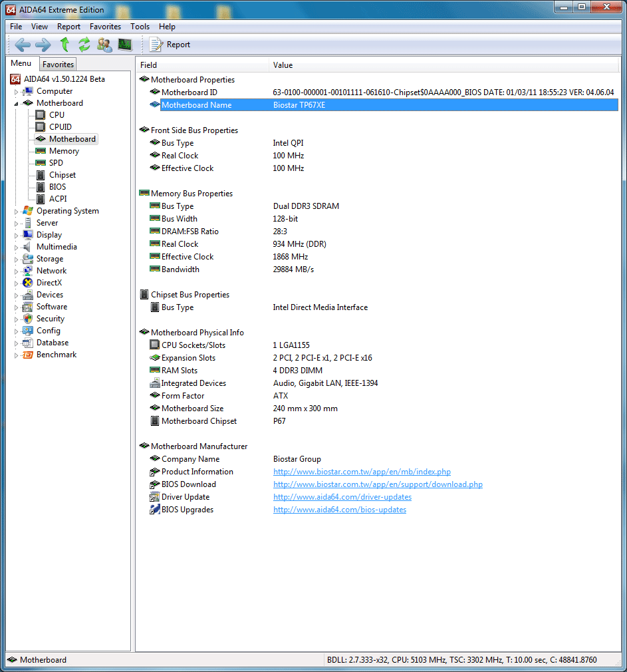
Task: Expand the Display branch
Action: click(x=16, y=236)
